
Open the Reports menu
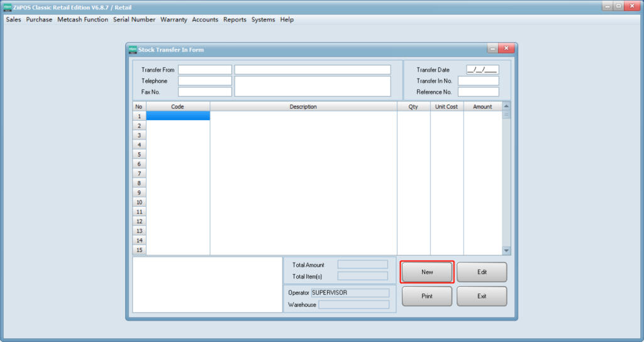click(x=235, y=19)
